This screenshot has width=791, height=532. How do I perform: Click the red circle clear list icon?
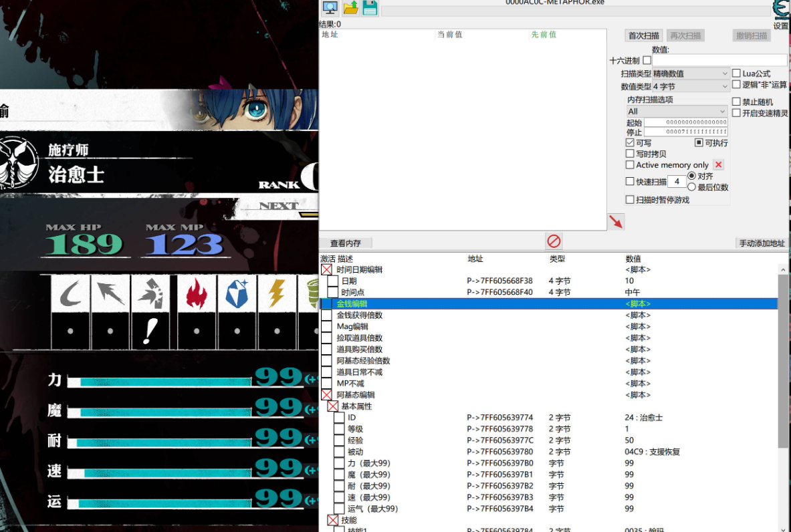pyautogui.click(x=554, y=241)
